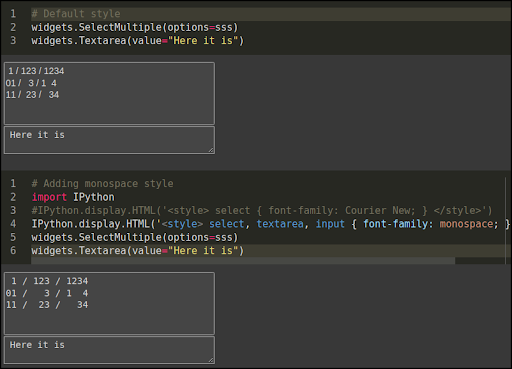Click the 'import IPython' line
The height and width of the screenshot is (369, 512).
click(x=73, y=197)
